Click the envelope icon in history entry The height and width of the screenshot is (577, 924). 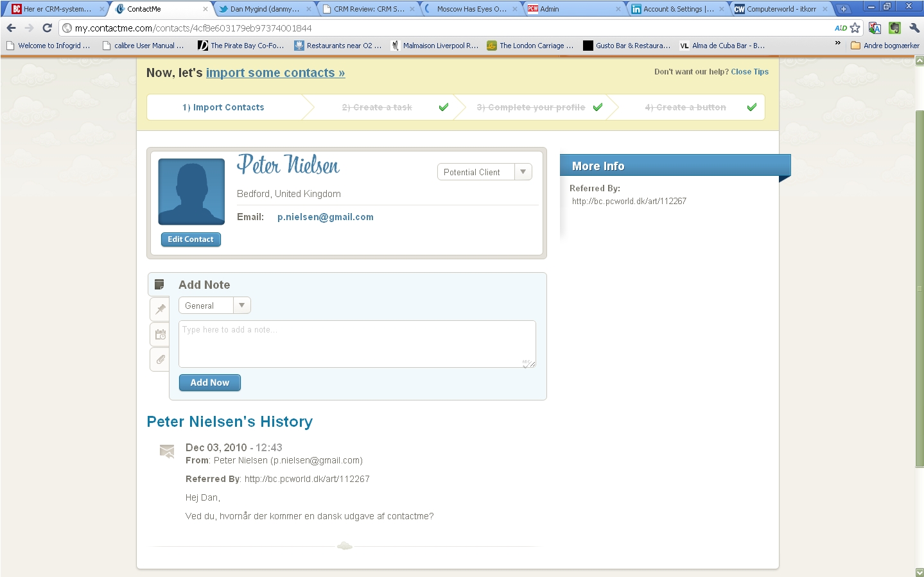pyautogui.click(x=167, y=451)
